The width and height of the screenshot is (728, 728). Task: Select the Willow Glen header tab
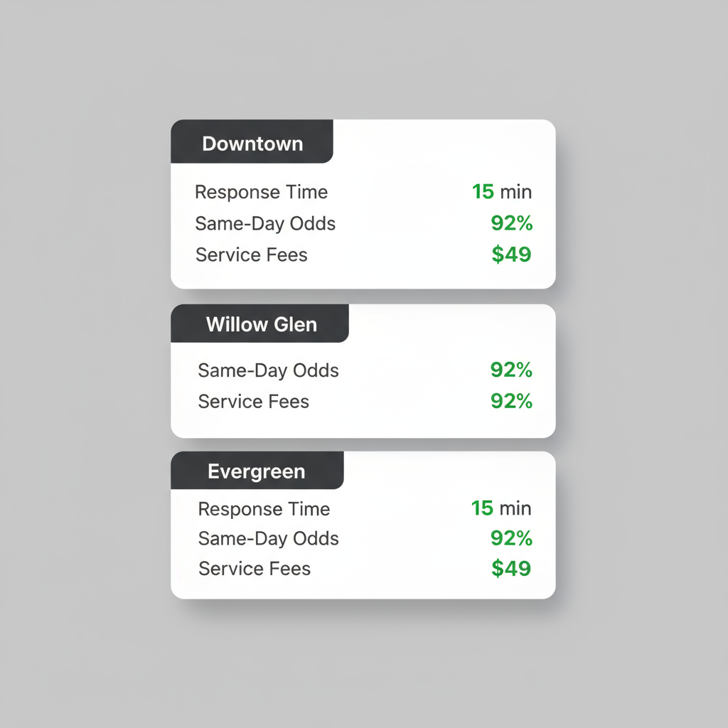click(x=261, y=324)
